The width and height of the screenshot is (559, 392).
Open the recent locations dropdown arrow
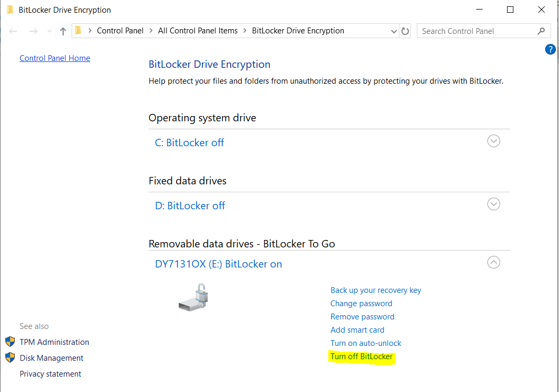click(50, 31)
